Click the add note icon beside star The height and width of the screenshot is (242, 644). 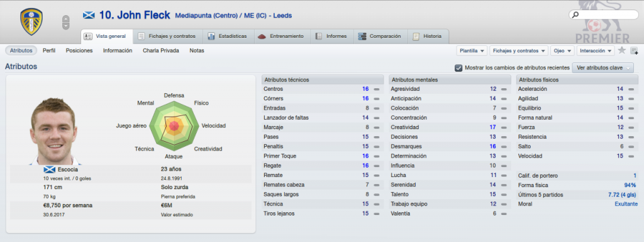tap(634, 50)
